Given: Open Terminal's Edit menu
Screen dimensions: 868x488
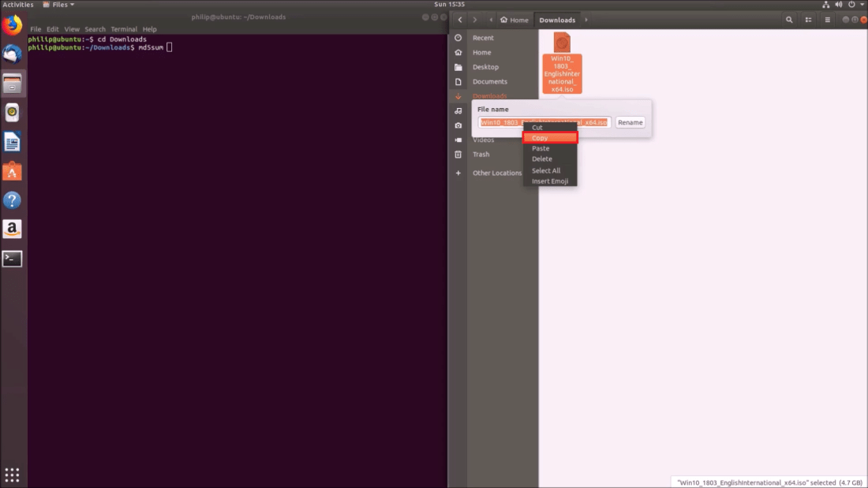Looking at the screenshot, I should point(53,29).
